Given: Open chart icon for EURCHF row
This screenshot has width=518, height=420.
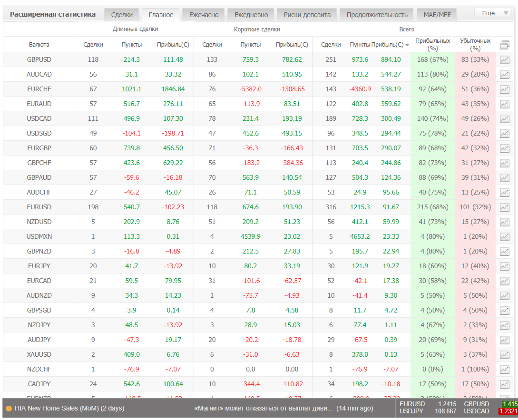Looking at the screenshot, I should [x=504, y=89].
